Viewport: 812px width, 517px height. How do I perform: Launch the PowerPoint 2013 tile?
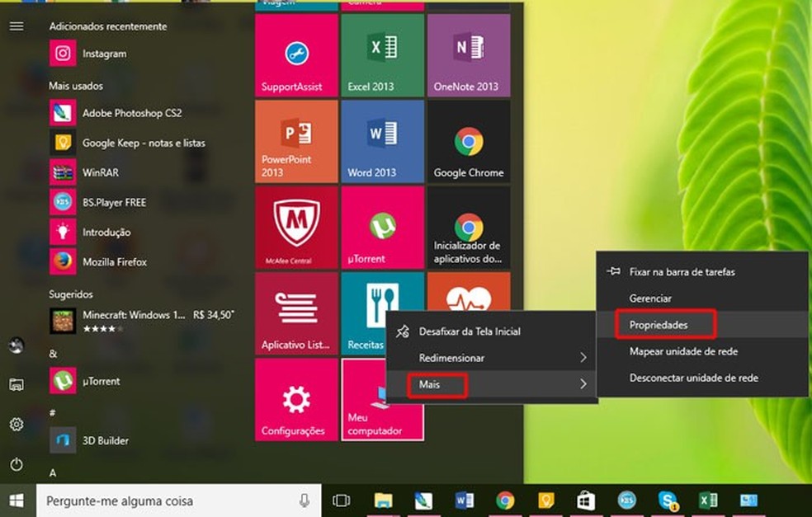click(x=296, y=141)
